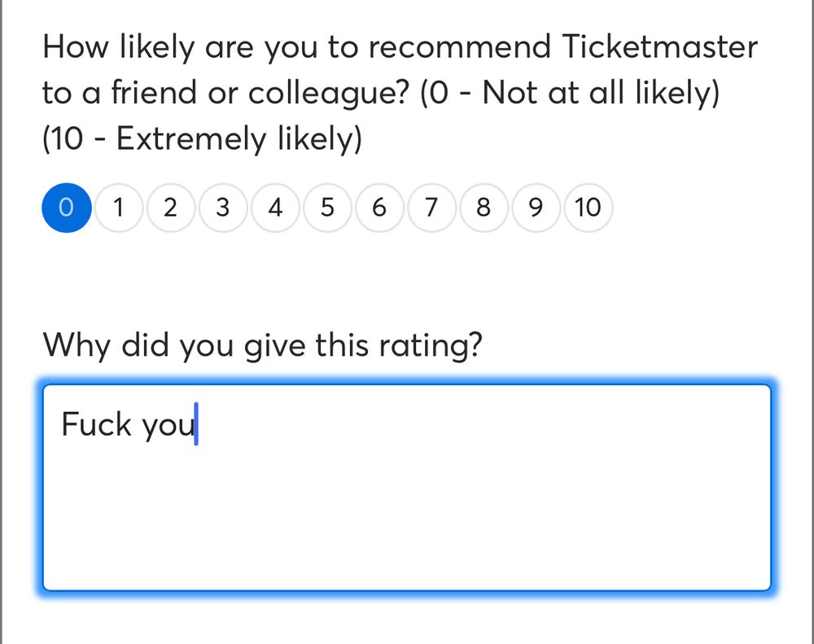Click the currently selected 0 rating circle
This screenshot has height=644, width=814.
point(66,208)
